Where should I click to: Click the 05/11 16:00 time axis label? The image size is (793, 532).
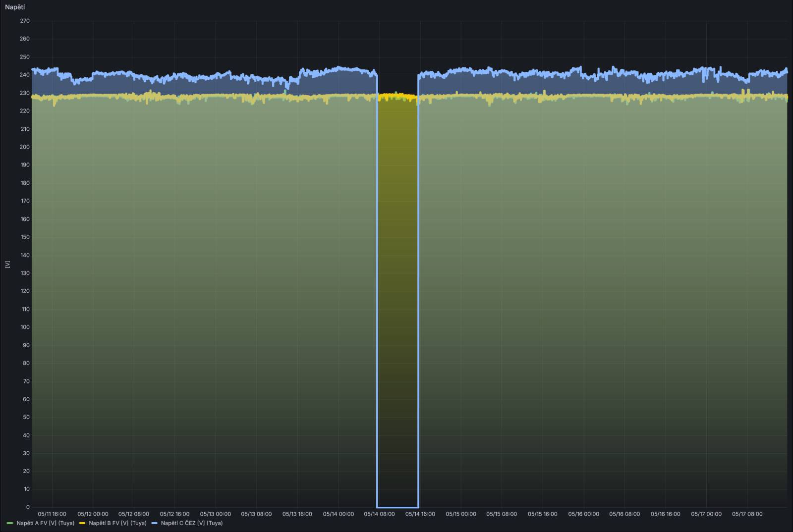pos(52,514)
